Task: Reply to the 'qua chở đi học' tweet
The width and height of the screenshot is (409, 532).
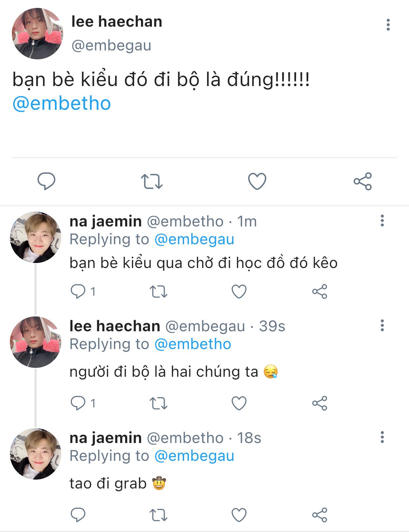Action: coord(78,291)
